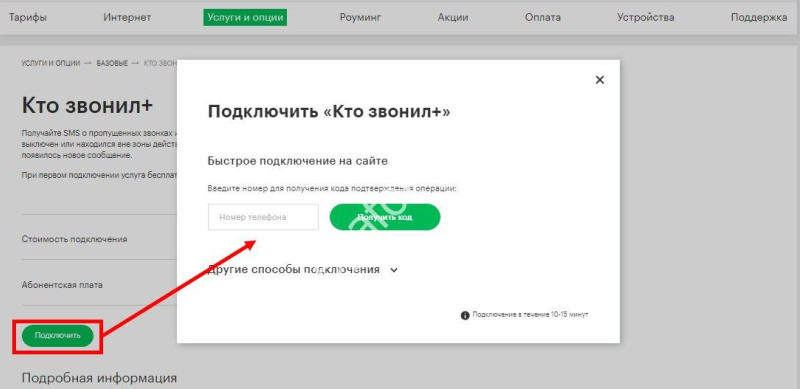Follow the «Услуги и опции» breadcrumb link
Image resolution: width=800 pixels, height=389 pixels.
[x=51, y=63]
